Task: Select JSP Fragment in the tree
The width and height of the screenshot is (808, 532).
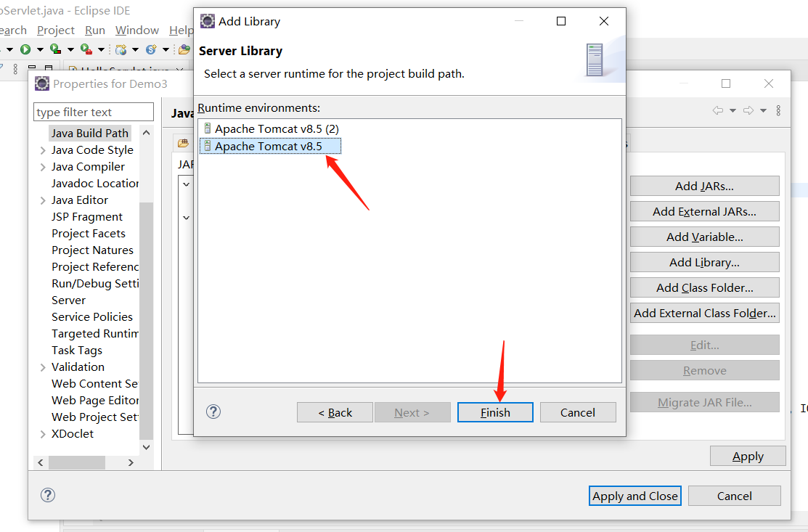Action: click(x=87, y=217)
